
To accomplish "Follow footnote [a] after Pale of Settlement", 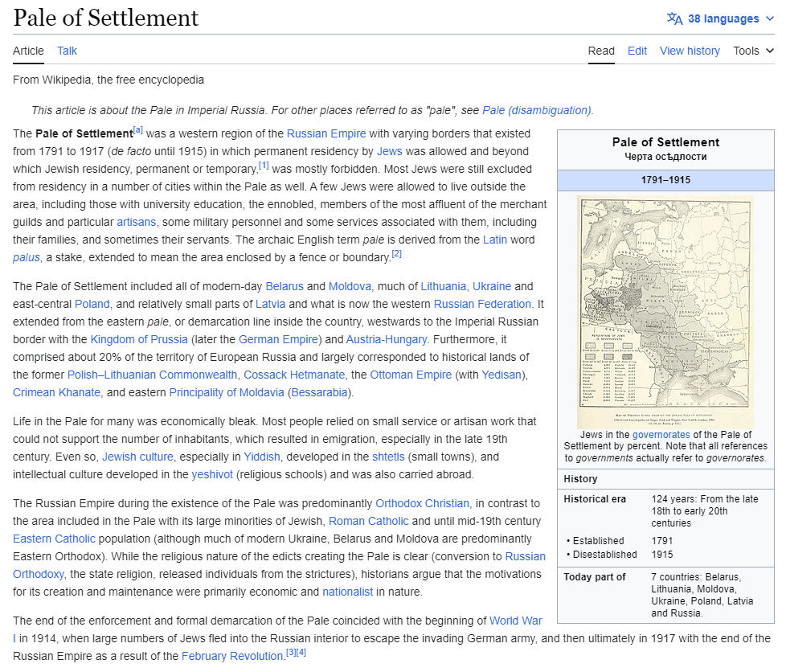I will (x=138, y=130).
